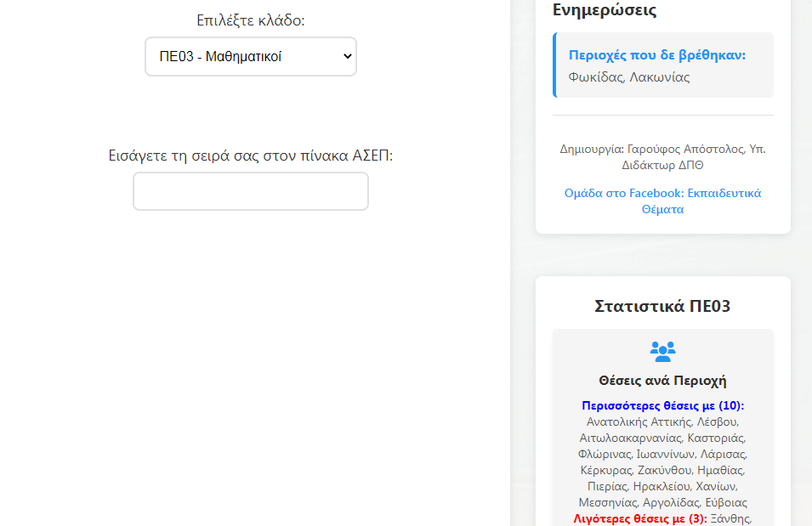Click the Ενημερώσεις heading
Image resolution: width=812 pixels, height=526 pixels.
pos(605,10)
